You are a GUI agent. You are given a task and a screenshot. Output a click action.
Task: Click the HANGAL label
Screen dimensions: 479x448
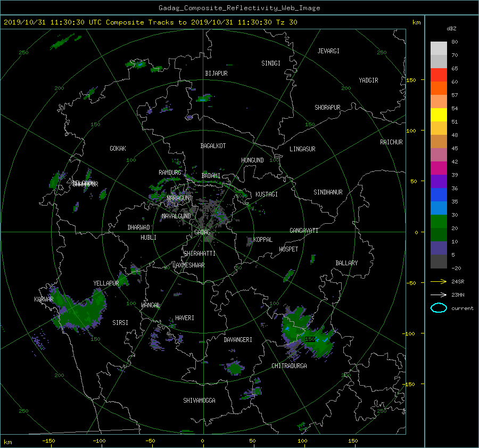(151, 305)
